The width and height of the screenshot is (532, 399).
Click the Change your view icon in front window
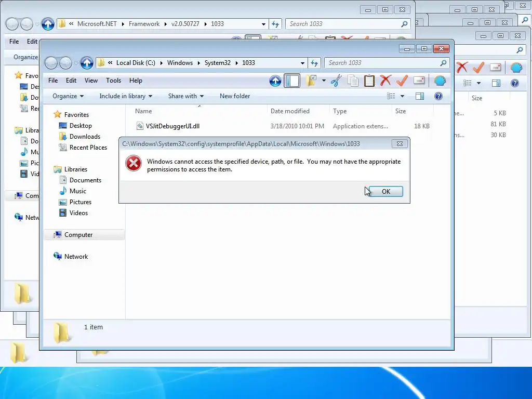click(x=391, y=96)
